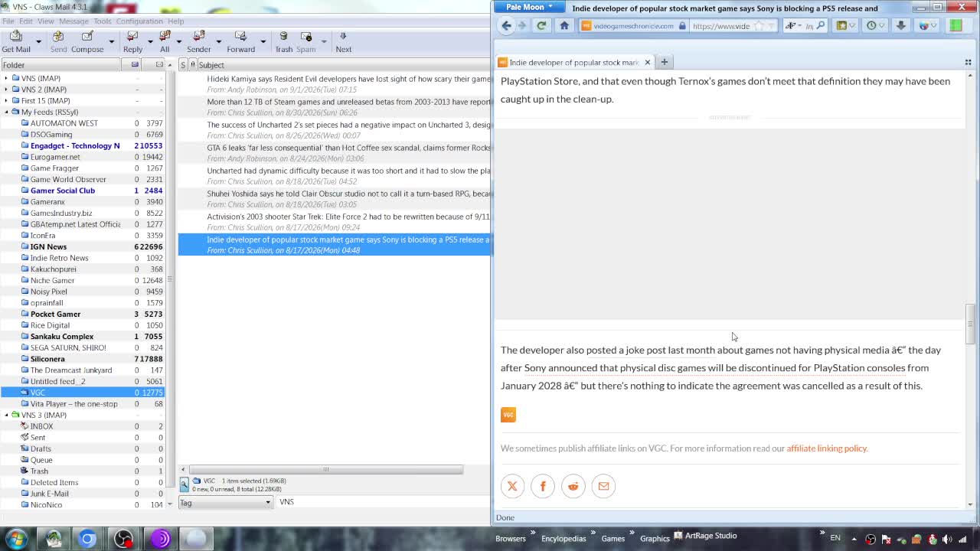
Task: Go back in Pale Moon browser
Action: (x=506, y=25)
